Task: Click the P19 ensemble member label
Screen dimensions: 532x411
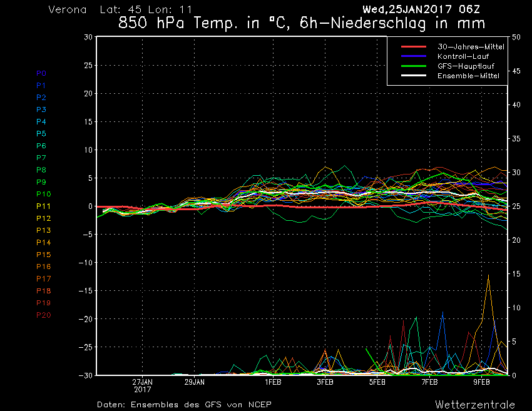Action: [x=43, y=303]
